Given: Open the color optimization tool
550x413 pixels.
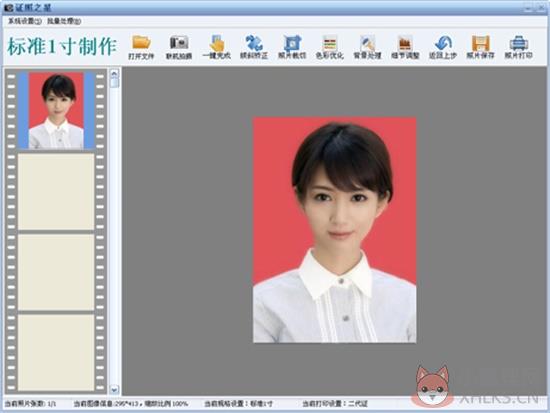Looking at the screenshot, I should click(x=330, y=43).
